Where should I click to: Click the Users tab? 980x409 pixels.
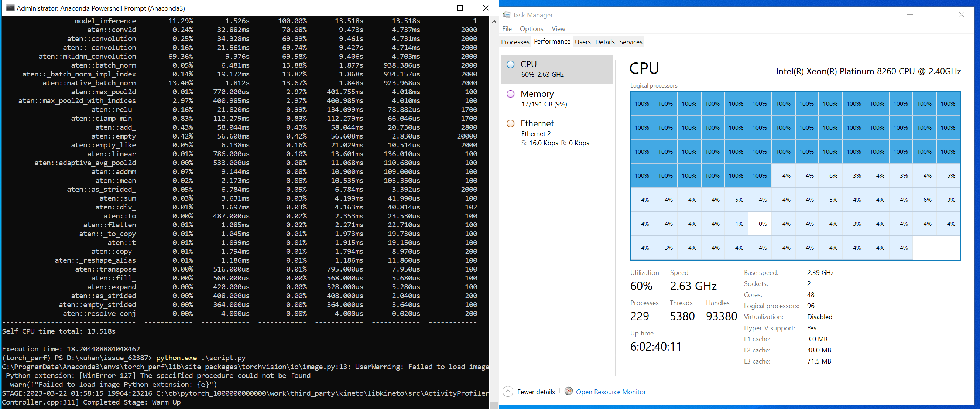point(582,42)
